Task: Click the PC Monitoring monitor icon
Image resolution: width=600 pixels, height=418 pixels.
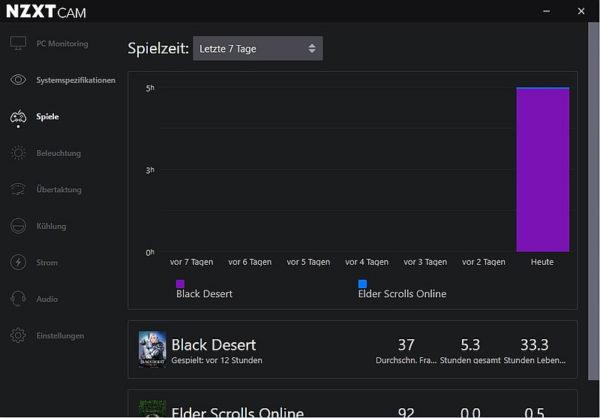Action: 18,43
